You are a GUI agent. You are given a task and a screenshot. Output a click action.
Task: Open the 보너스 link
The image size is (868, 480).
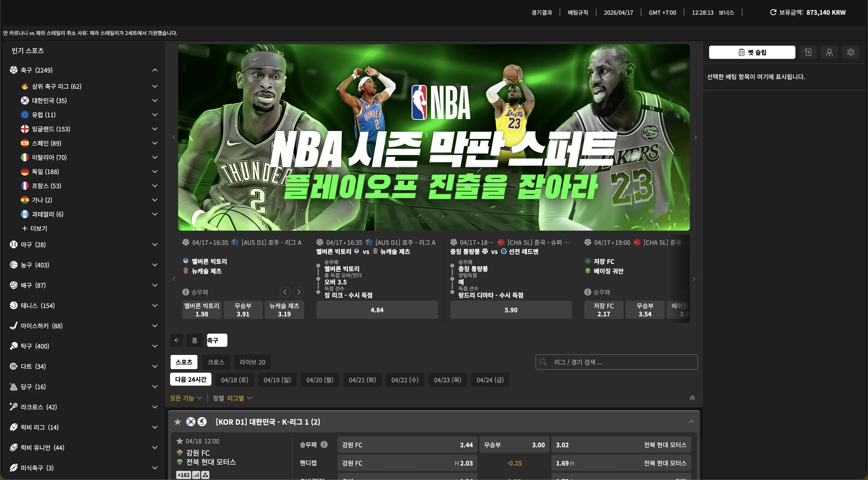tap(726, 12)
